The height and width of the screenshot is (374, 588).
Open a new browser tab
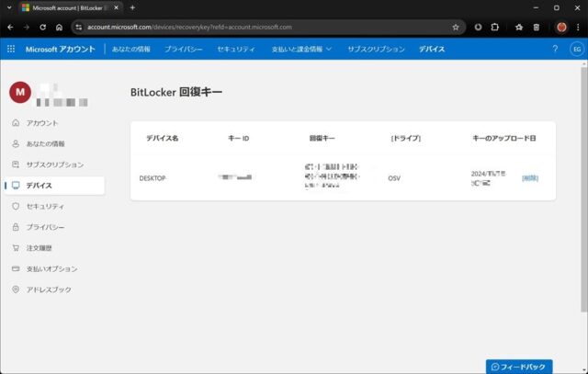click(x=132, y=7)
